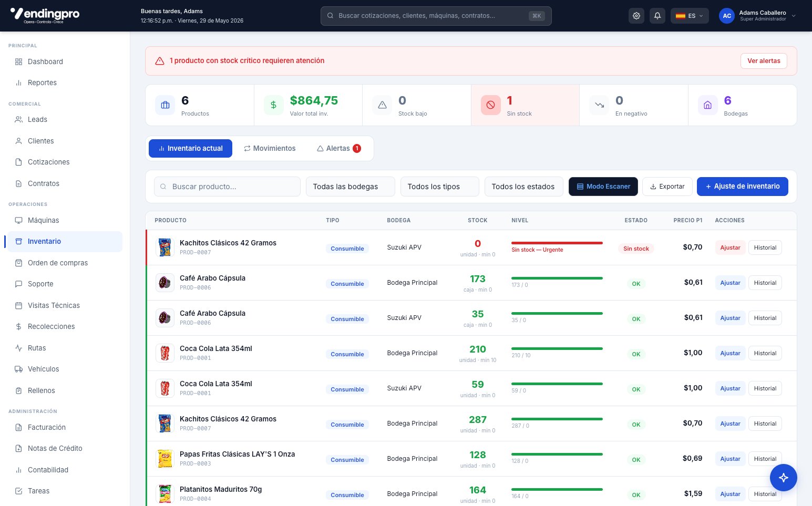Toggle Modo Escaner on
The width and height of the screenshot is (812, 506).
click(603, 187)
